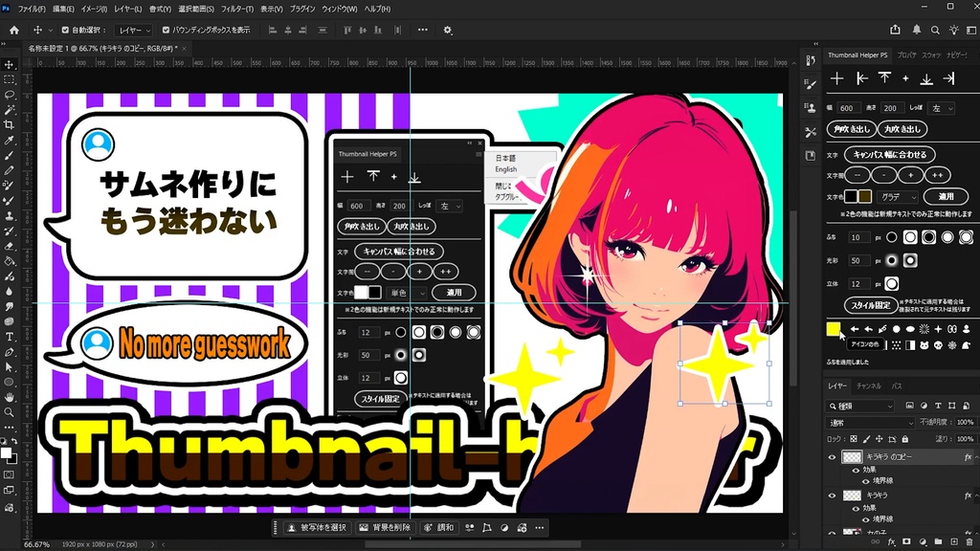Add a layer mask from Layers panel bottom
This screenshot has height=551, width=980.
click(907, 541)
